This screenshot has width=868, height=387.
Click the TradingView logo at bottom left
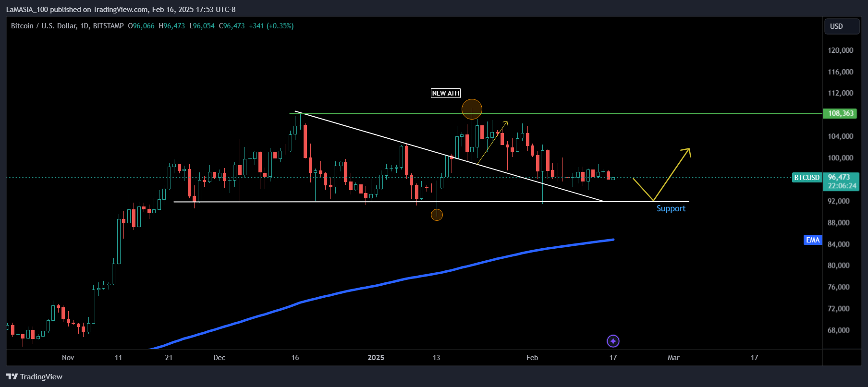pos(34,376)
